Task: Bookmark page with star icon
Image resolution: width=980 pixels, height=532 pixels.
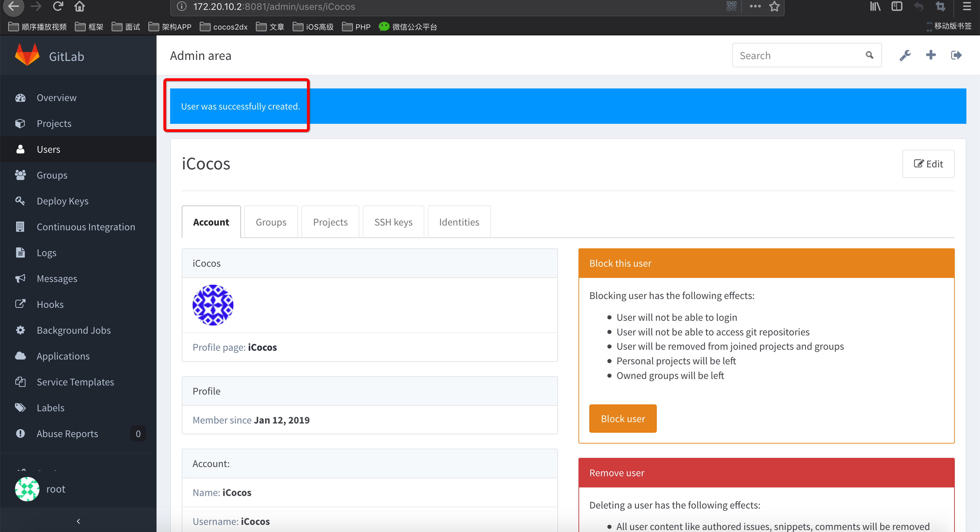Action: click(x=774, y=6)
